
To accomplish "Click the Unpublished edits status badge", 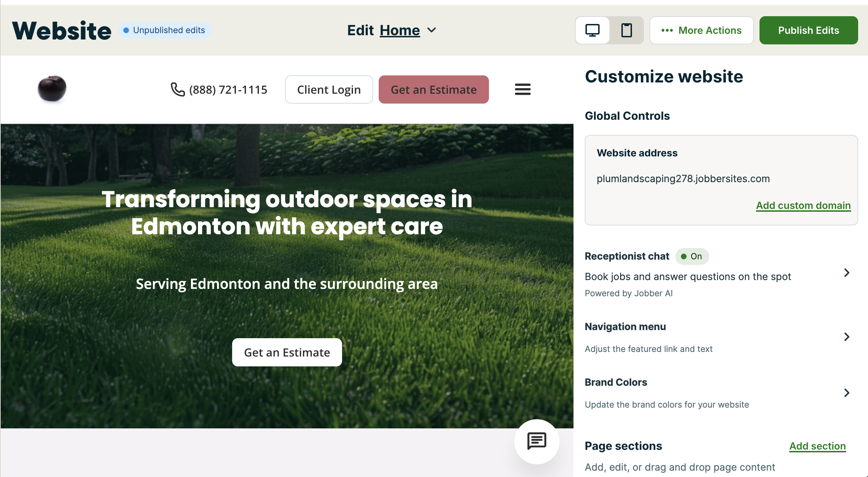I will click(x=165, y=30).
